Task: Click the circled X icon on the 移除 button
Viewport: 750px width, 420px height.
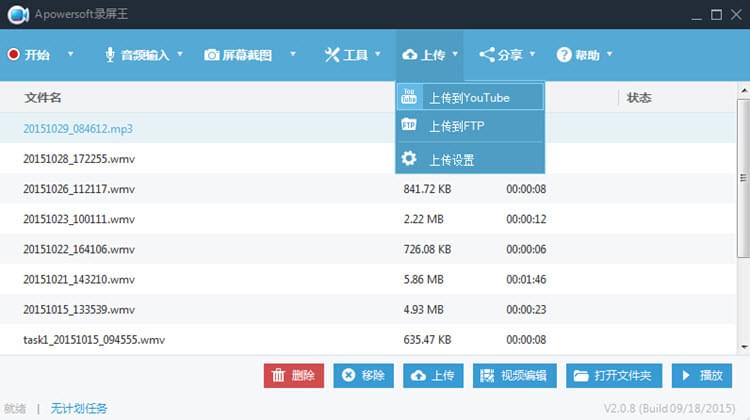Action: pyautogui.click(x=349, y=376)
